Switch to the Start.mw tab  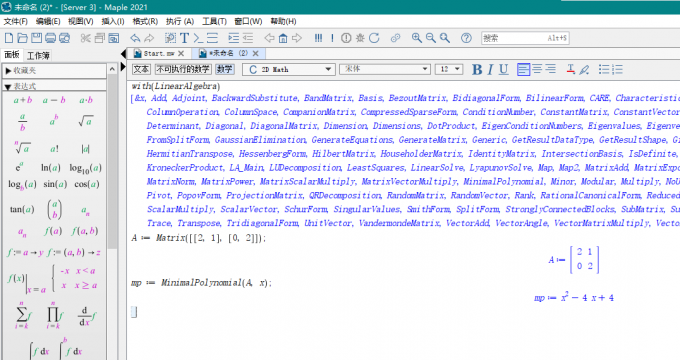[x=159, y=53]
